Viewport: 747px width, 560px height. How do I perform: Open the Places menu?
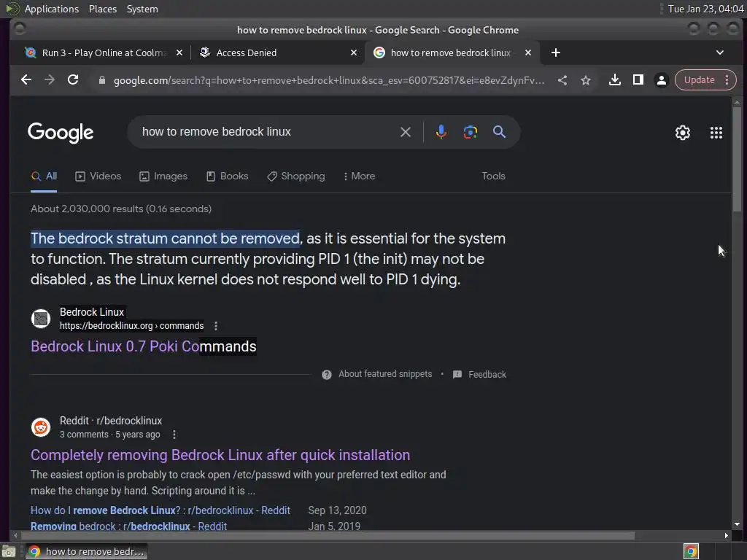coord(102,9)
